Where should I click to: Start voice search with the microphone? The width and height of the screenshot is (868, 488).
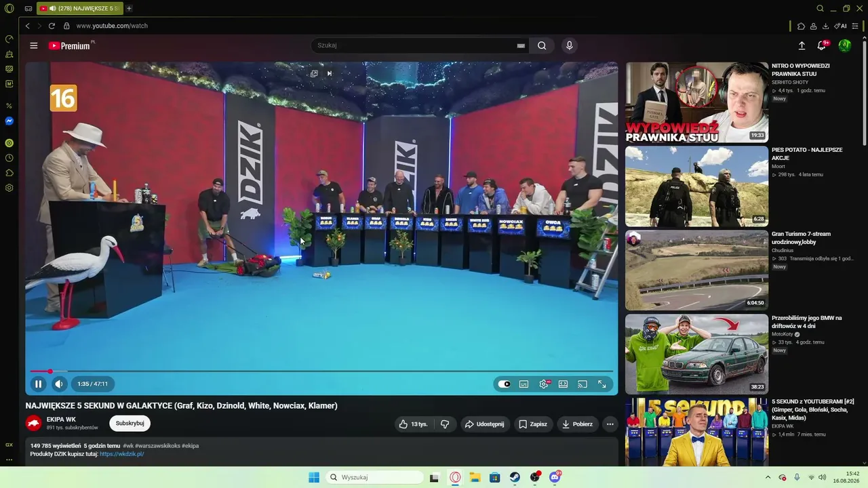tap(569, 45)
